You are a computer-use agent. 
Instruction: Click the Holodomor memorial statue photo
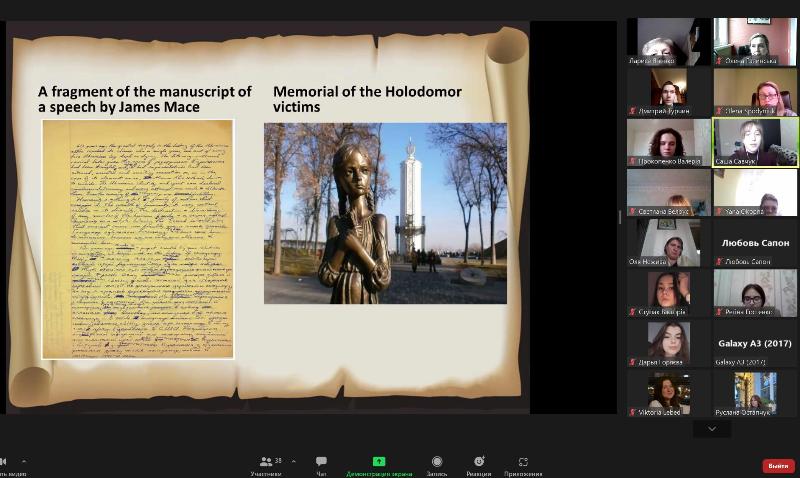pyautogui.click(x=385, y=213)
